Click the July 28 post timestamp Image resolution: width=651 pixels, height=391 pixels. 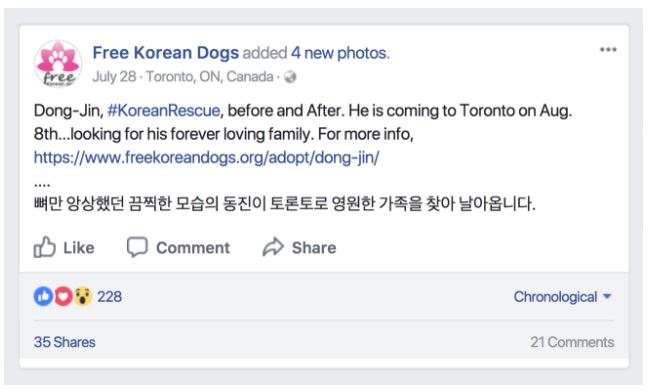114,77
